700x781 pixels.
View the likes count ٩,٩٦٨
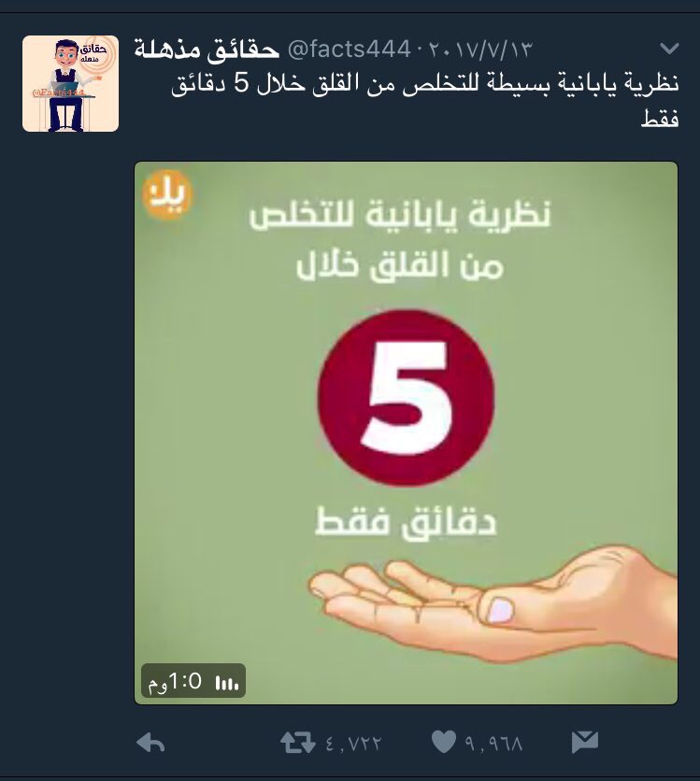(493, 744)
